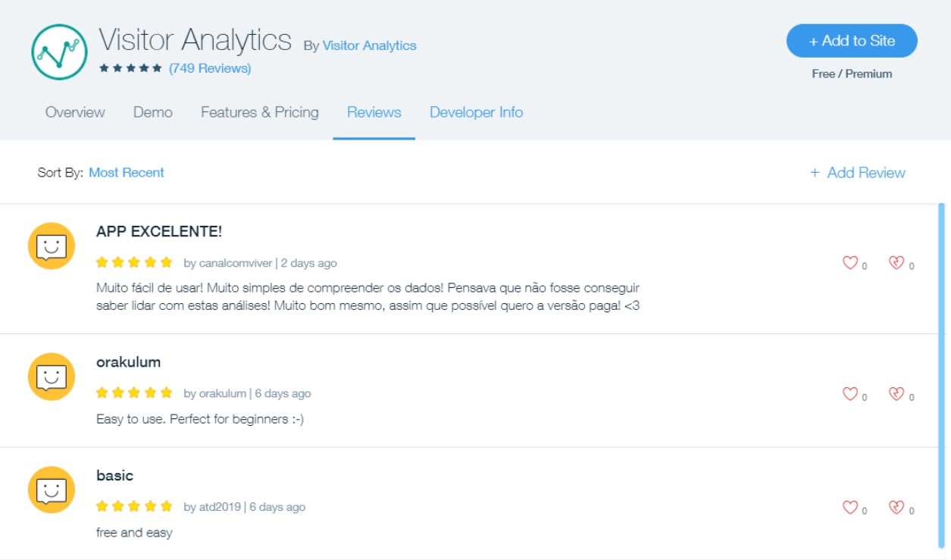This screenshot has height=560, width=951.
Task: Open the Sort By Most Recent dropdown
Action: coord(127,173)
